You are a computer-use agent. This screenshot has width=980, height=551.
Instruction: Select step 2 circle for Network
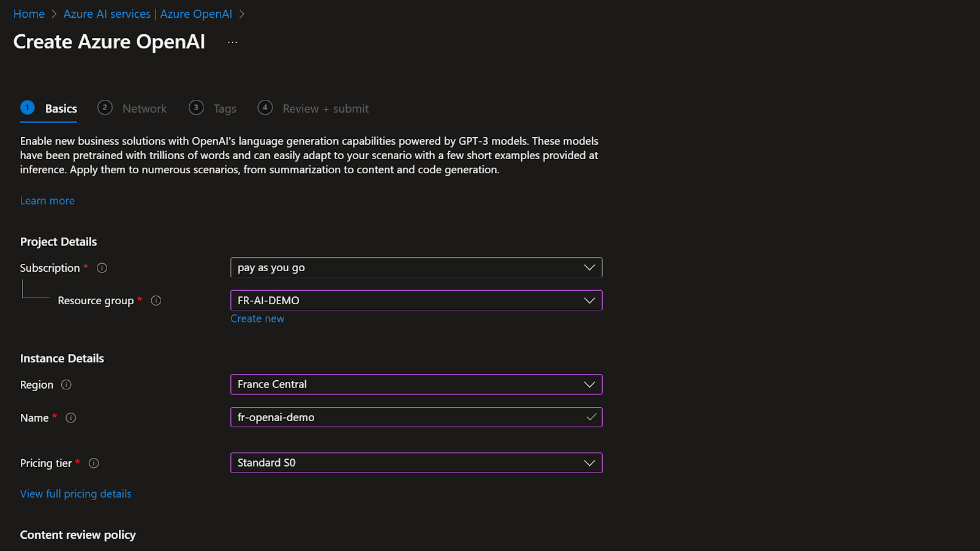[105, 108]
